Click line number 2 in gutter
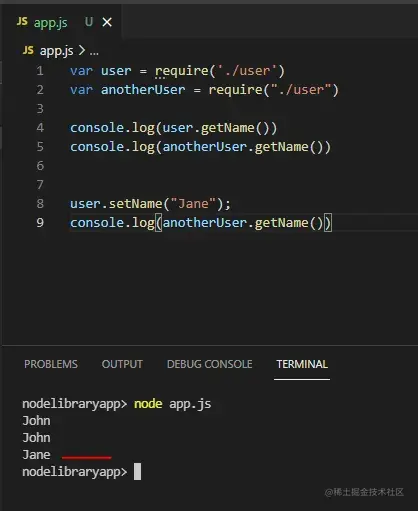 tap(40, 90)
